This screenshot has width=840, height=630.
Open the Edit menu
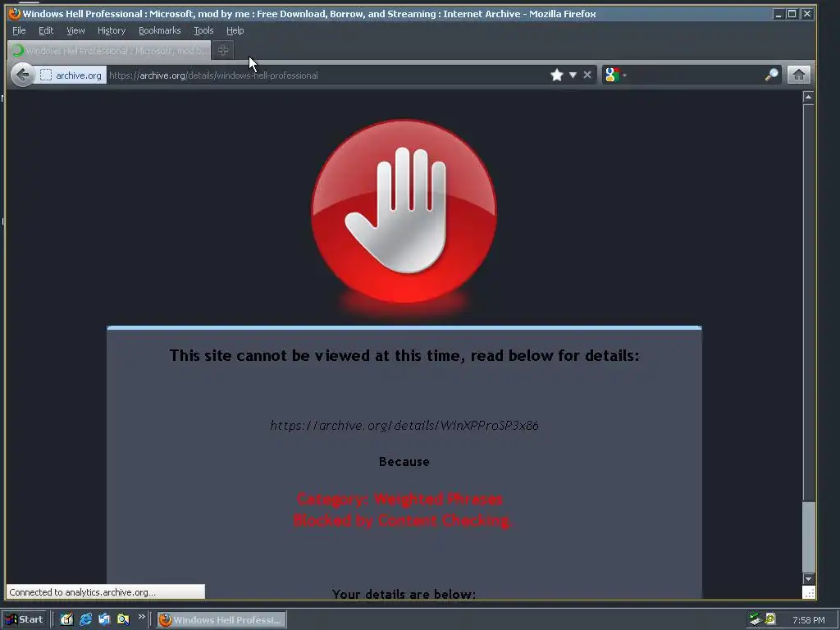click(x=46, y=30)
